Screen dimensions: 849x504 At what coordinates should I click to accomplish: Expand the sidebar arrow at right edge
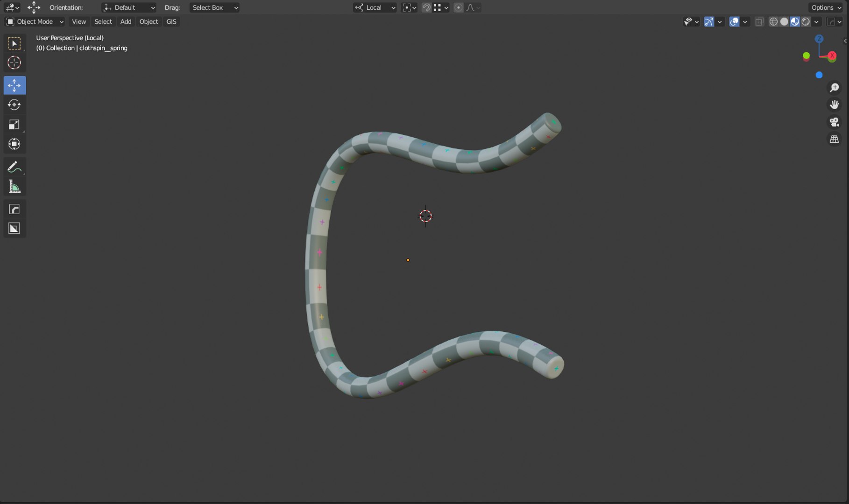845,41
